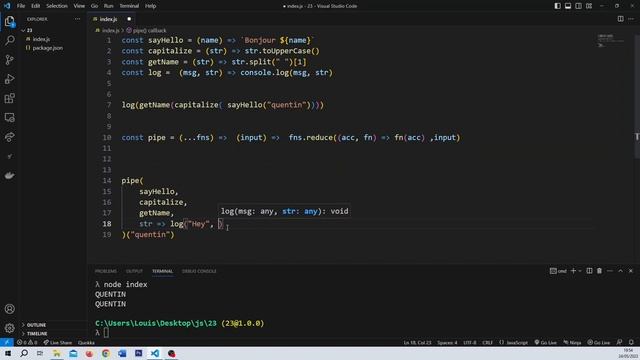The height and width of the screenshot is (360, 640).
Task: Open the Remote Explorer view
Action: pos(9,118)
